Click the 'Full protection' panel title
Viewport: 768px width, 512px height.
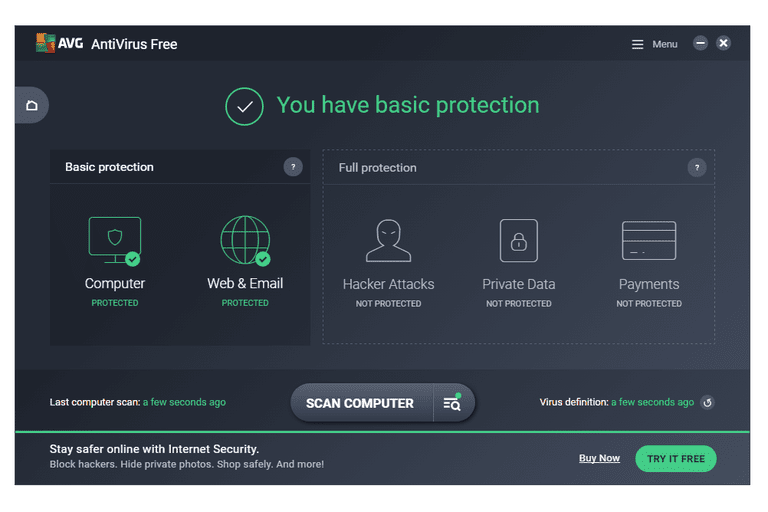(378, 168)
